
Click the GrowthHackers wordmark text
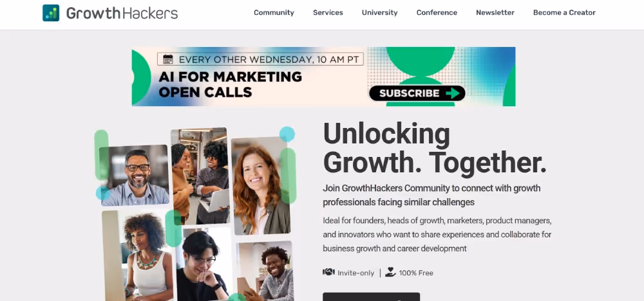click(122, 13)
